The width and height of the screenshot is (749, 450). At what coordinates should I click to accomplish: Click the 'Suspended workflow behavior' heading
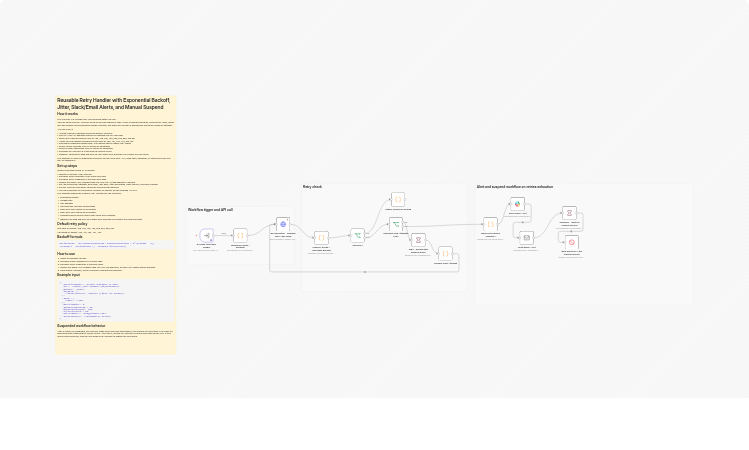(x=81, y=326)
